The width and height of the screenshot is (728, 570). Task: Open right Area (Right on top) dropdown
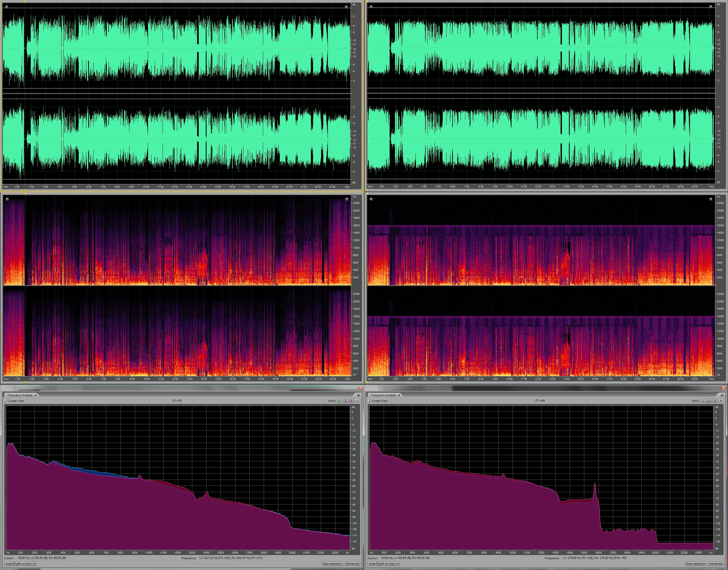(x=382, y=564)
